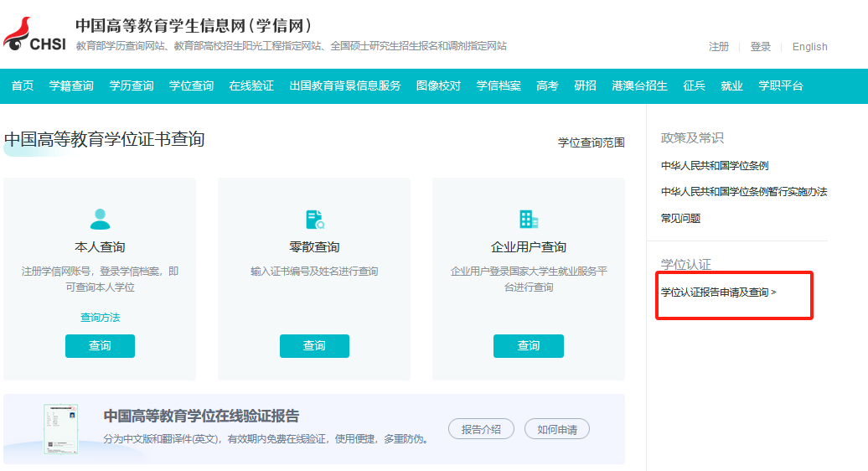The image size is (868, 471).
Task: Go to 学籍查询 in the navigation bar
Action: [x=71, y=85]
